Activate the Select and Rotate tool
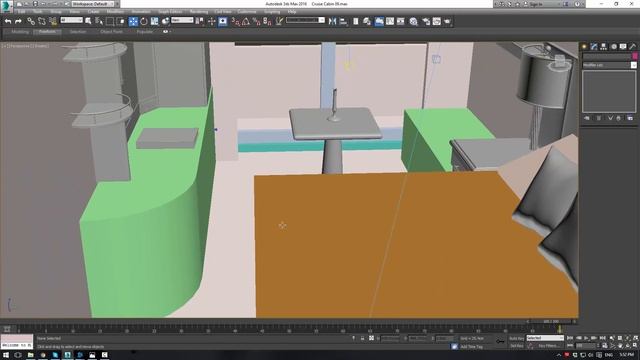This screenshot has height=360, width=640. (144, 21)
